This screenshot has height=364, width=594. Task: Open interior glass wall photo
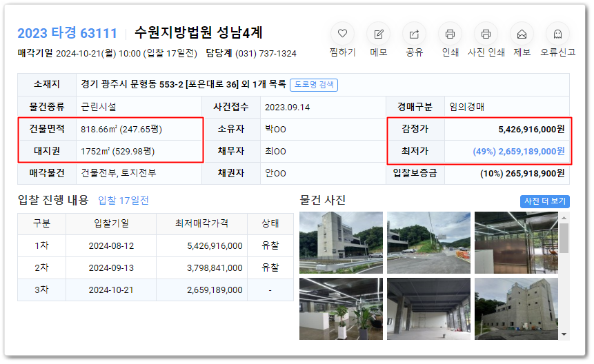point(516,243)
